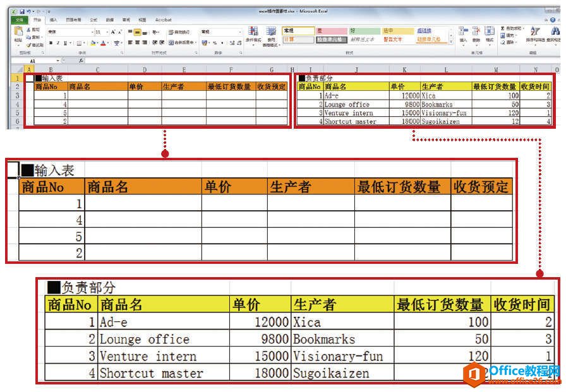This screenshot has height=392, width=566.
Task: Click the Increase Font Size (large A) icon
Action: click(x=113, y=32)
